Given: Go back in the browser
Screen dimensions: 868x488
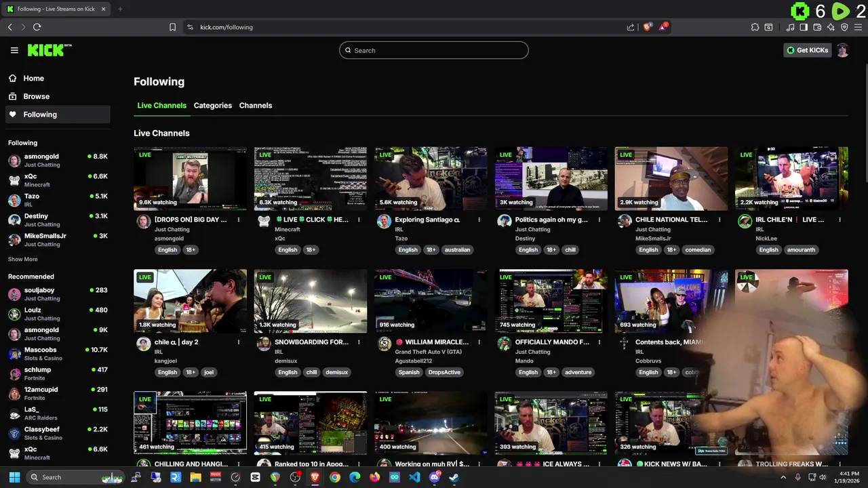Looking at the screenshot, I should pyautogui.click(x=9, y=27).
